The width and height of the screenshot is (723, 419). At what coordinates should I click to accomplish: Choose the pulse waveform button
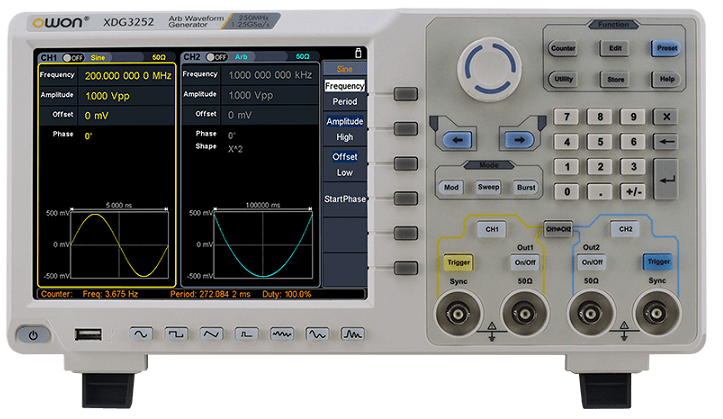(246, 335)
